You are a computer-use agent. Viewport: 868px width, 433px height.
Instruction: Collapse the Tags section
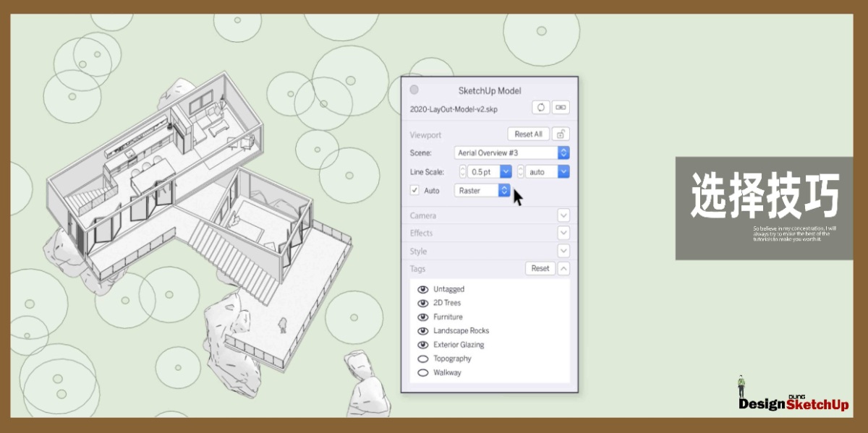pyautogui.click(x=563, y=268)
